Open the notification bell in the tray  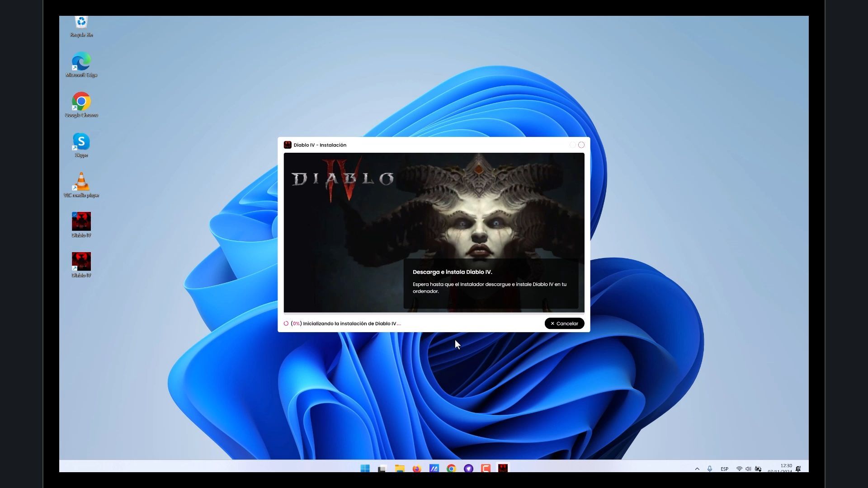click(x=798, y=469)
